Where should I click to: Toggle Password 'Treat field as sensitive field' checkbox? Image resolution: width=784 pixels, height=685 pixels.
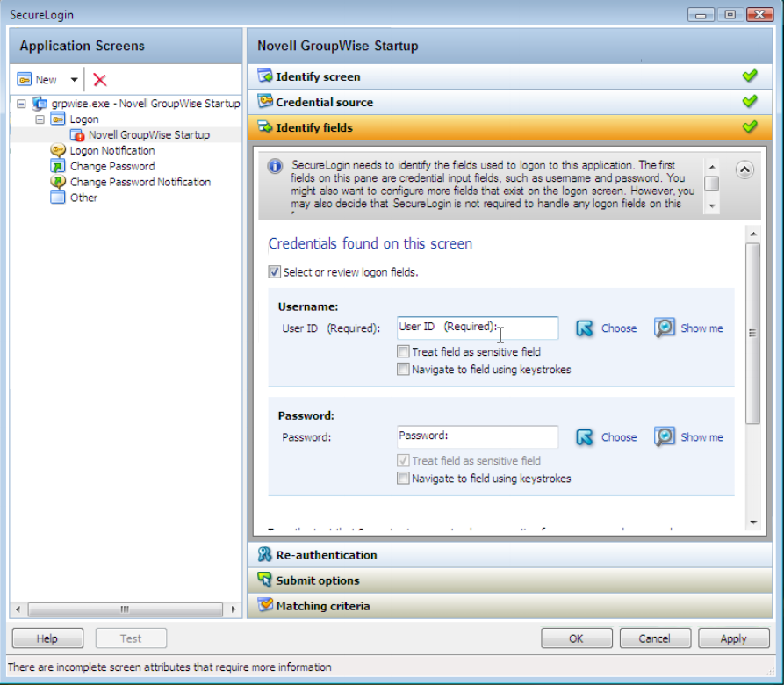(x=403, y=460)
